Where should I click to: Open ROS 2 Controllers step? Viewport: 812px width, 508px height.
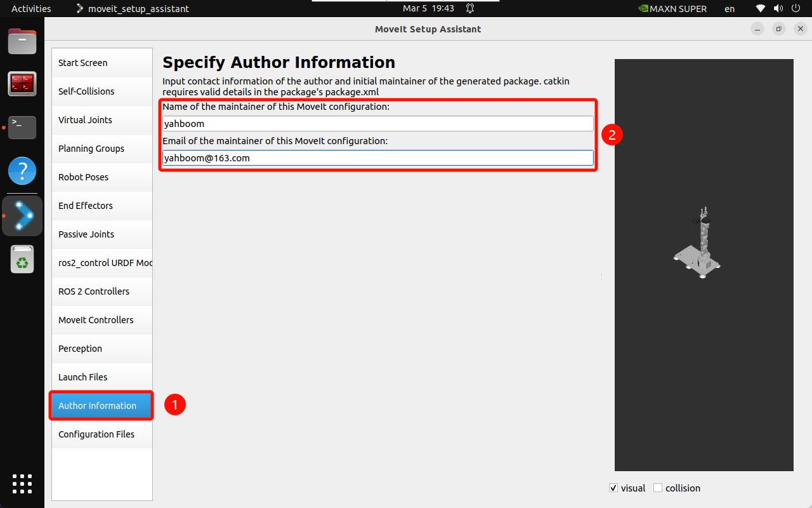coord(102,291)
